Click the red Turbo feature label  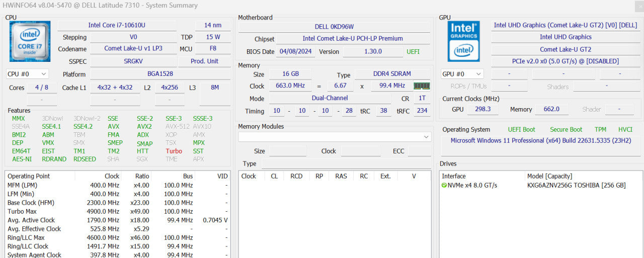tap(174, 151)
